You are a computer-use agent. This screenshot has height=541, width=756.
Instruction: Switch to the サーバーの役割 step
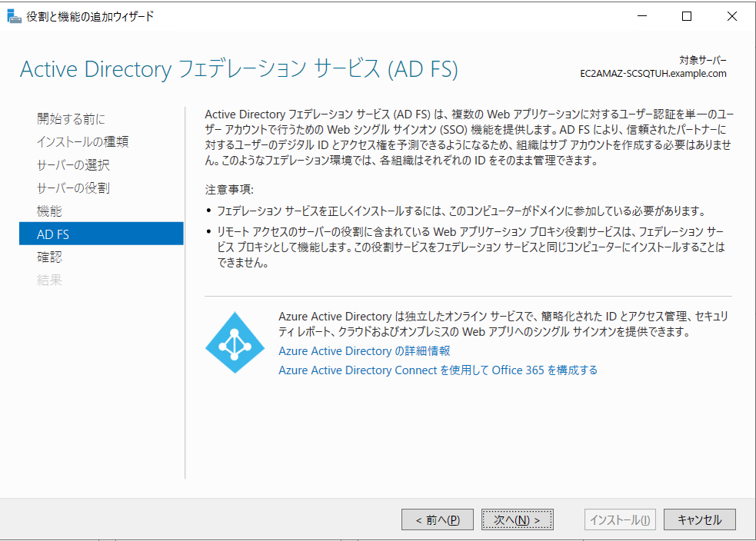[x=73, y=188]
